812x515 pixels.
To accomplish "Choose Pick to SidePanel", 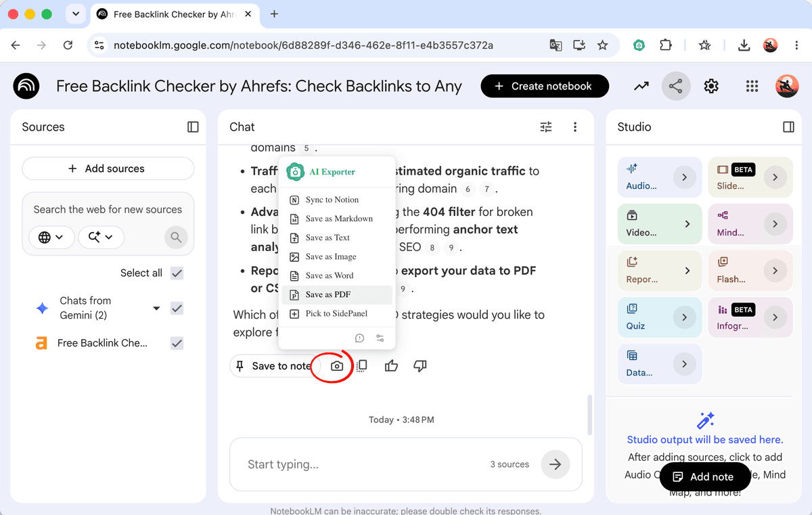I will pos(336,313).
